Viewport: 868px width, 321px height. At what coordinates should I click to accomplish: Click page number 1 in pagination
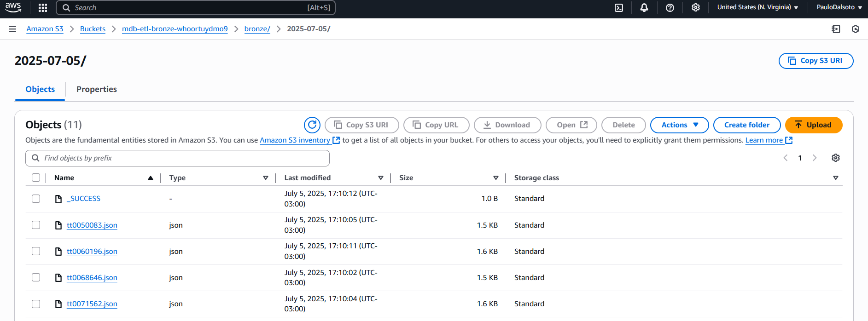tap(800, 158)
